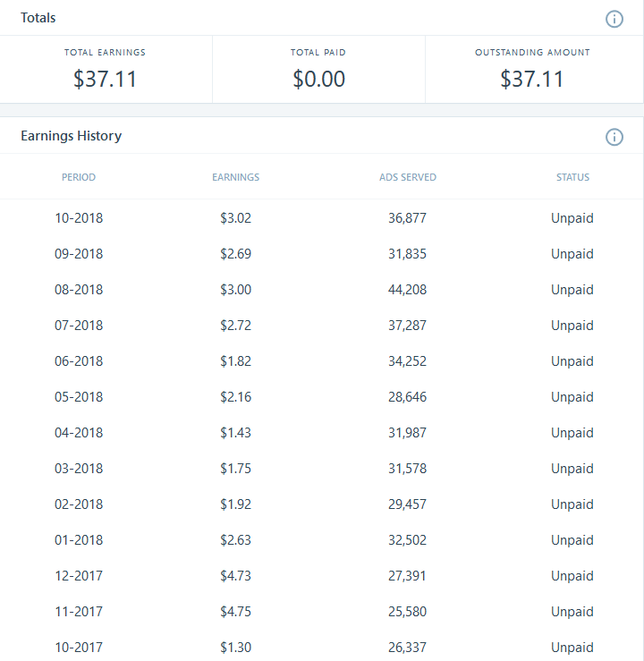Click the ADS SERVED column header
644x661 pixels.
pos(408,177)
